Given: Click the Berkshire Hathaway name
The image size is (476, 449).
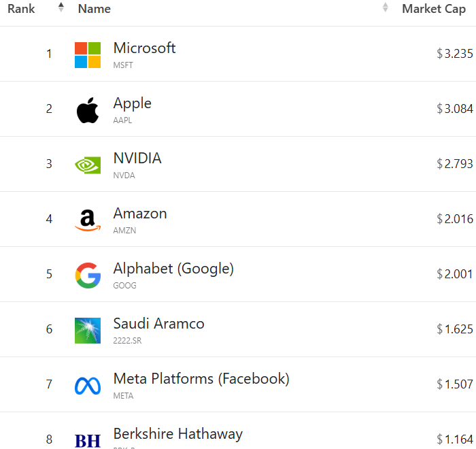Looking at the screenshot, I should point(177,434).
